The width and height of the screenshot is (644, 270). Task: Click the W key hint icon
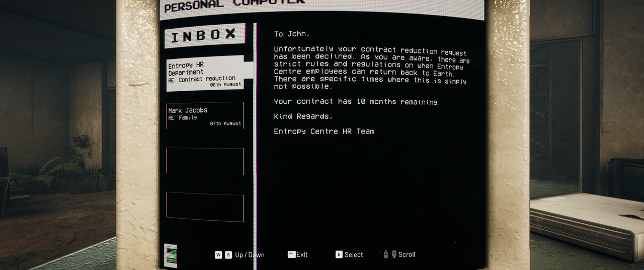pyautogui.click(x=218, y=255)
